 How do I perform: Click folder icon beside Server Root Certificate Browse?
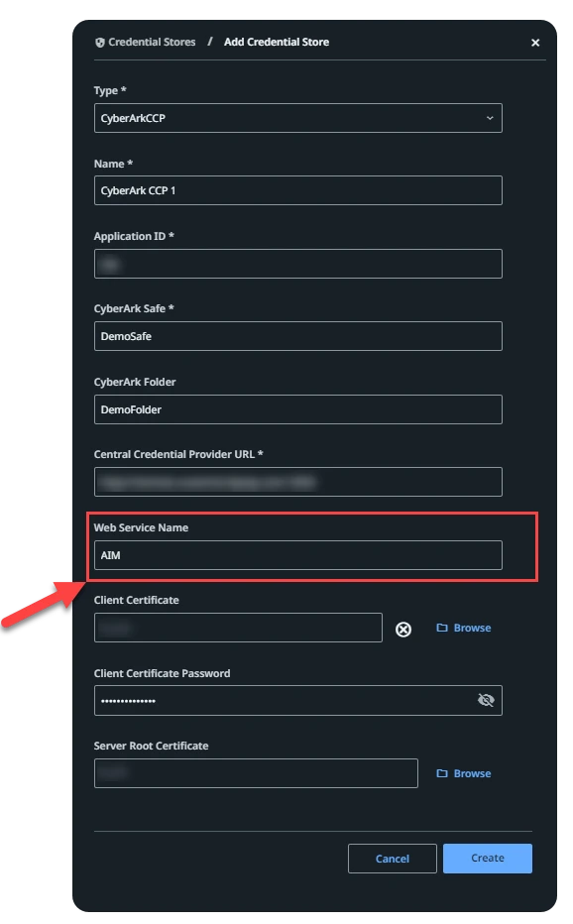[x=441, y=773]
